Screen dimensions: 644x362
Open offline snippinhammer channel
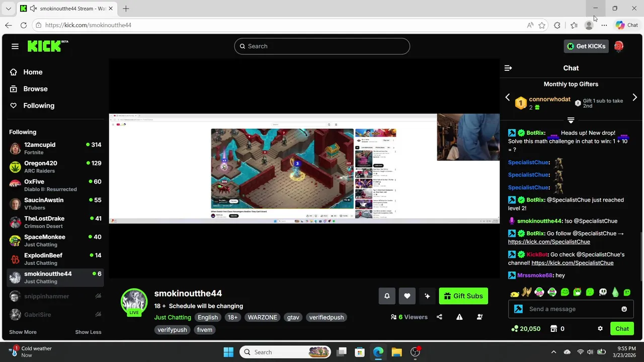coord(55,296)
